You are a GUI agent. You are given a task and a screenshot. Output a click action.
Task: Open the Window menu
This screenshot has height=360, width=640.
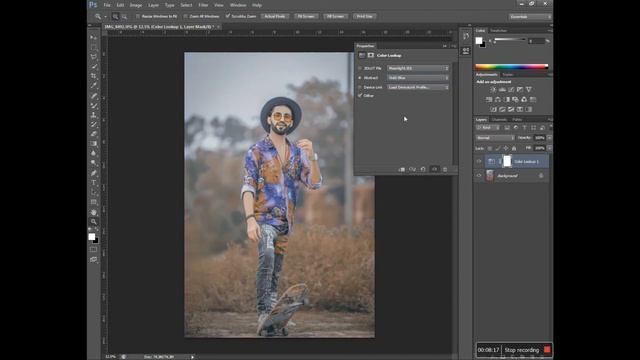(x=238, y=5)
